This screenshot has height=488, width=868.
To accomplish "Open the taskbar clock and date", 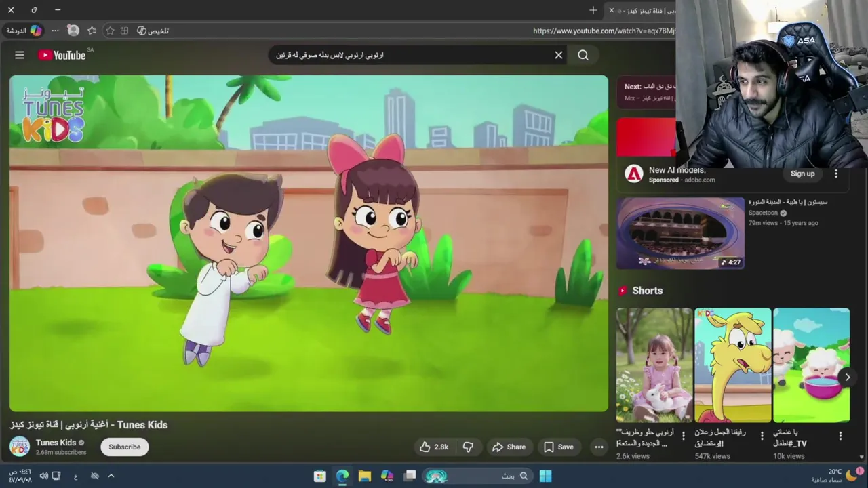I will 19,476.
